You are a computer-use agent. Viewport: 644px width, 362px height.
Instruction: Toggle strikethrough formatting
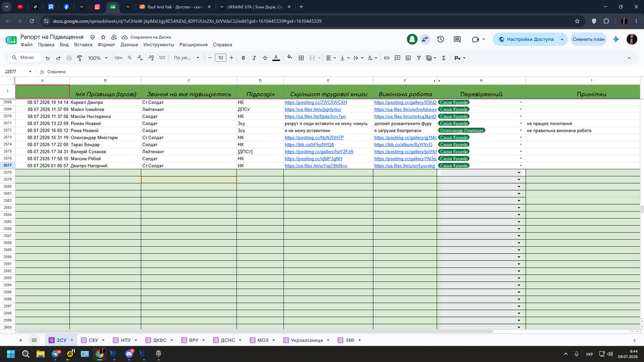[265, 58]
